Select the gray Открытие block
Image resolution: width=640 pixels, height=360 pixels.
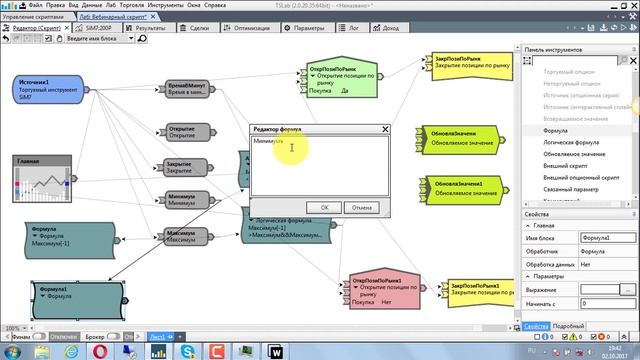point(188,132)
